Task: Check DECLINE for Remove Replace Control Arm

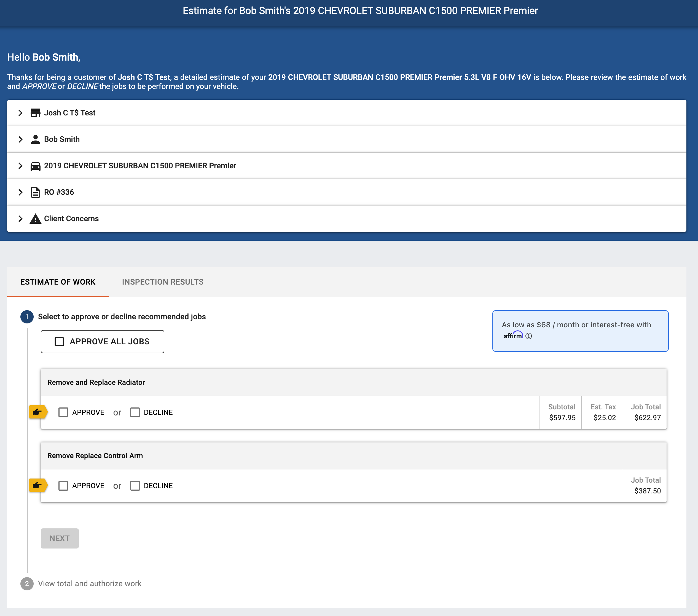Action: point(135,486)
